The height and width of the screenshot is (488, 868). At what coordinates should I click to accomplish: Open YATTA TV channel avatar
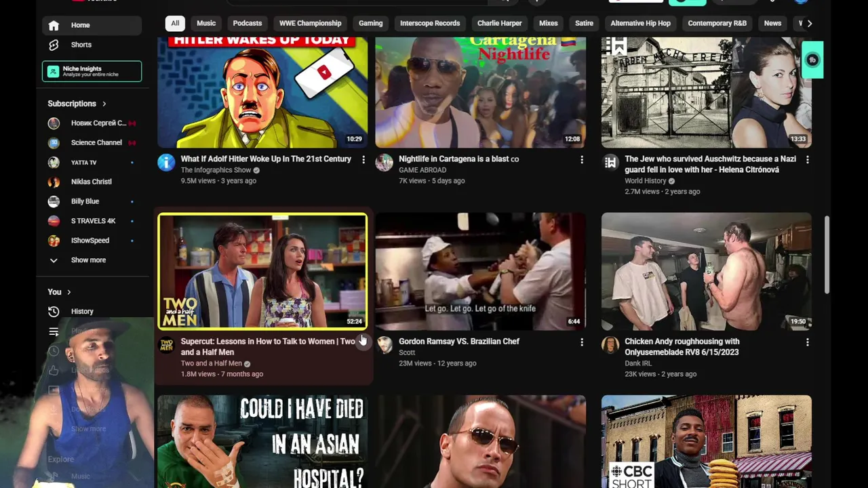pos(54,163)
